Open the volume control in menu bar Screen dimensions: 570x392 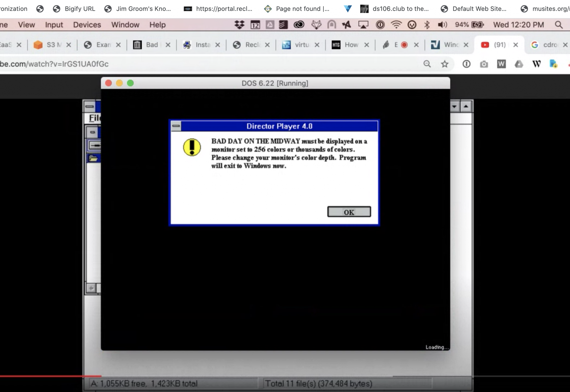442,25
